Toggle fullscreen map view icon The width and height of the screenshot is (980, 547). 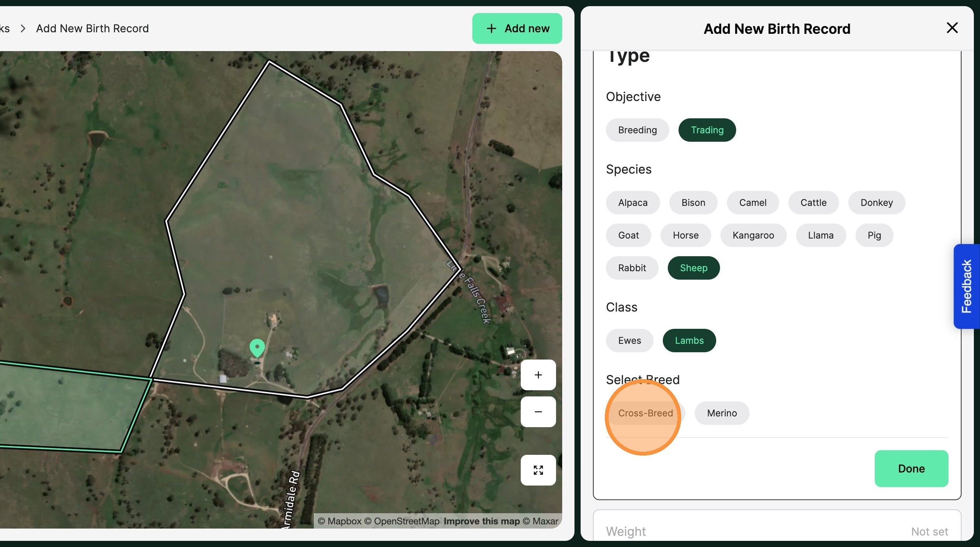pos(538,470)
